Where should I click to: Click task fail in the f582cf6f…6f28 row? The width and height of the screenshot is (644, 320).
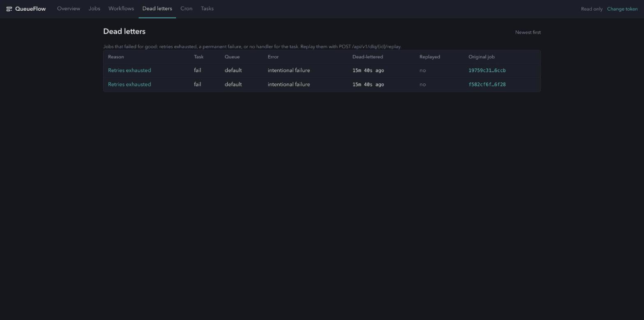198,84
